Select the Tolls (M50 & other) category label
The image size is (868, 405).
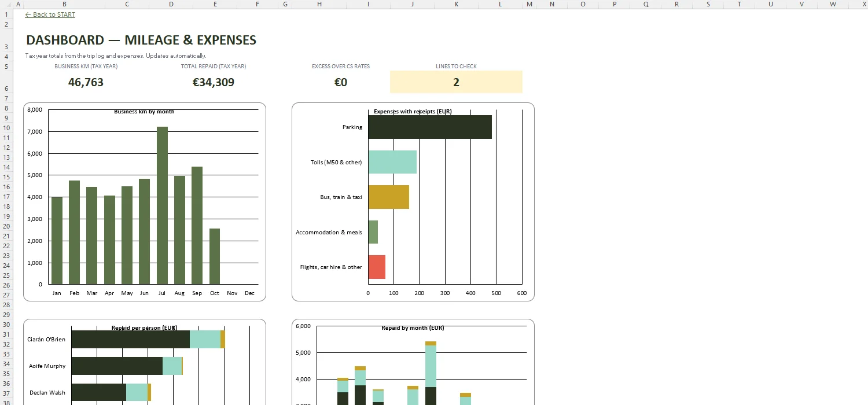click(336, 163)
